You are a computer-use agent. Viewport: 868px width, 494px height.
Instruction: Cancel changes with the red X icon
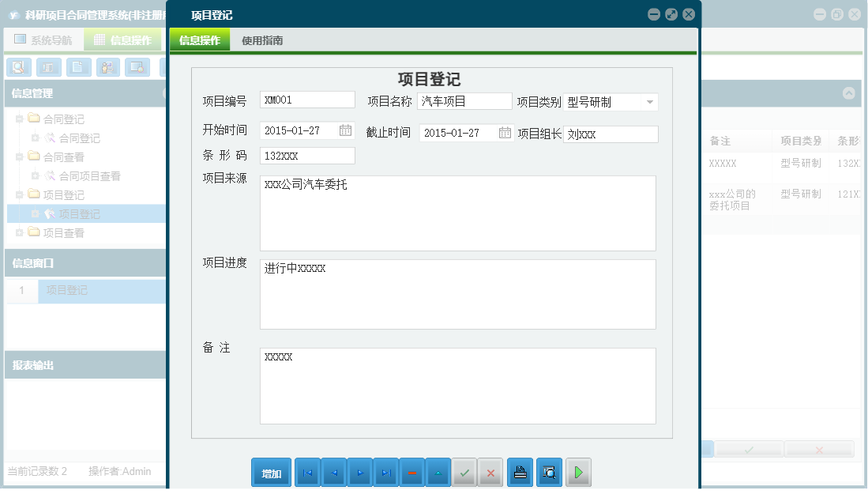[490, 472]
